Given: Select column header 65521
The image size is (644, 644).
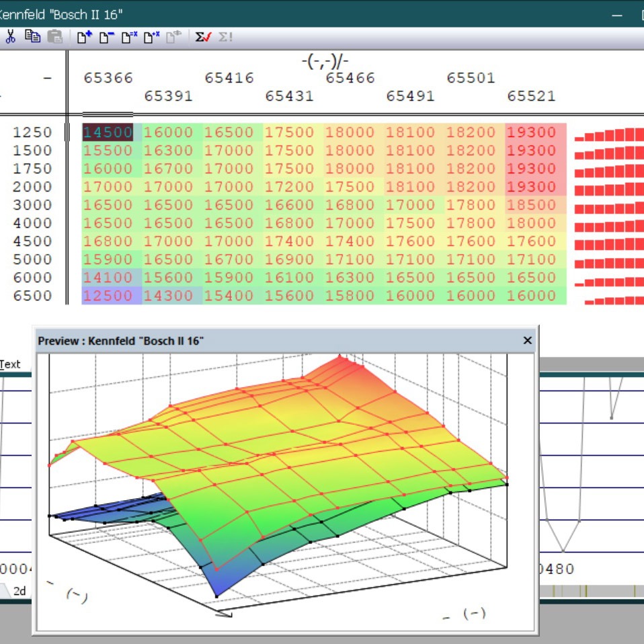Looking at the screenshot, I should (x=532, y=95).
